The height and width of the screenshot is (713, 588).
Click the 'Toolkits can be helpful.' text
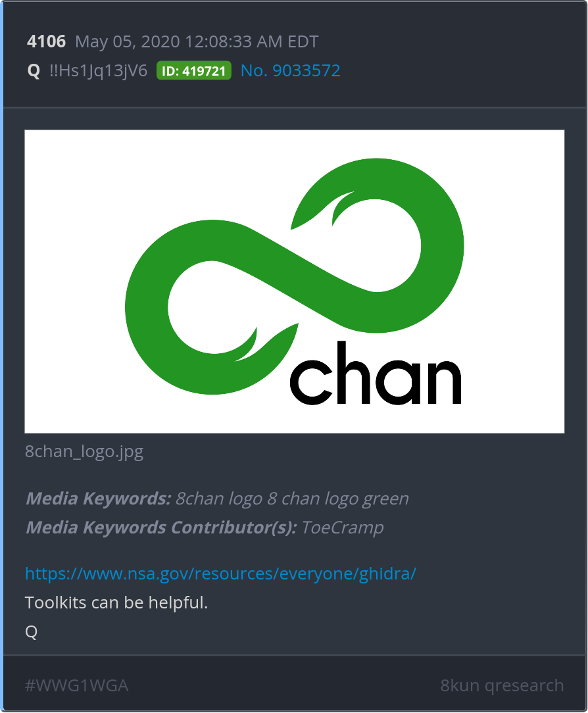(x=116, y=602)
